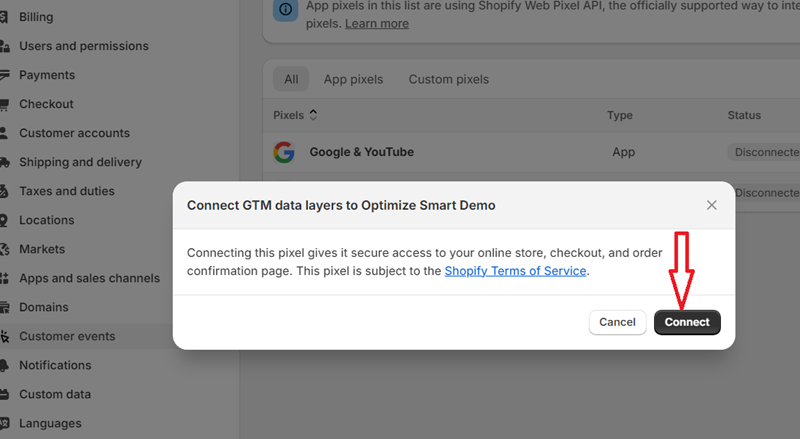Cancel the pixel connection dialog
The image size is (800, 439).
click(617, 322)
